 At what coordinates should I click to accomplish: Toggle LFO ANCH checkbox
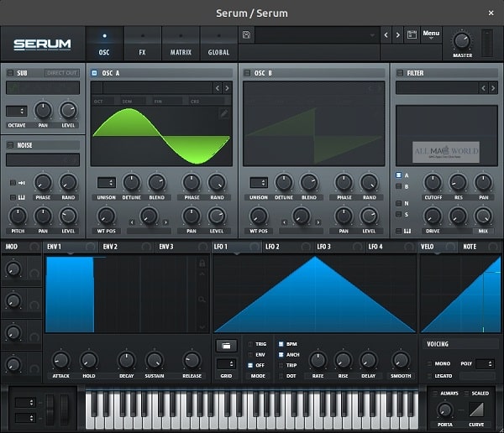pos(281,355)
